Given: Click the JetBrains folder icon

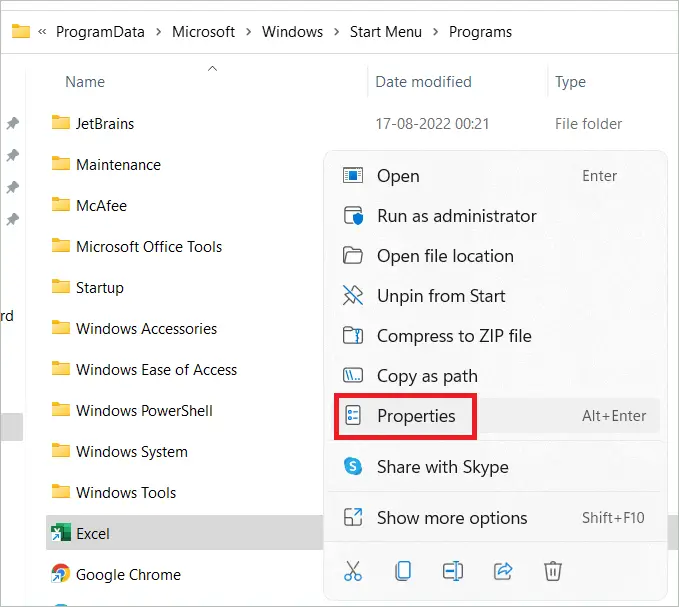Looking at the screenshot, I should click(61, 123).
